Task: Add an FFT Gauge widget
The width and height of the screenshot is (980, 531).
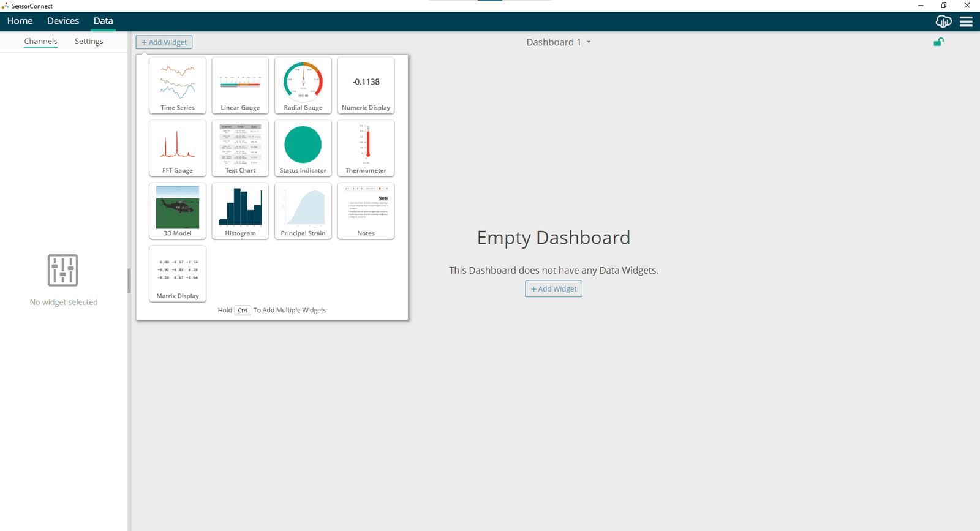Action: pos(178,148)
